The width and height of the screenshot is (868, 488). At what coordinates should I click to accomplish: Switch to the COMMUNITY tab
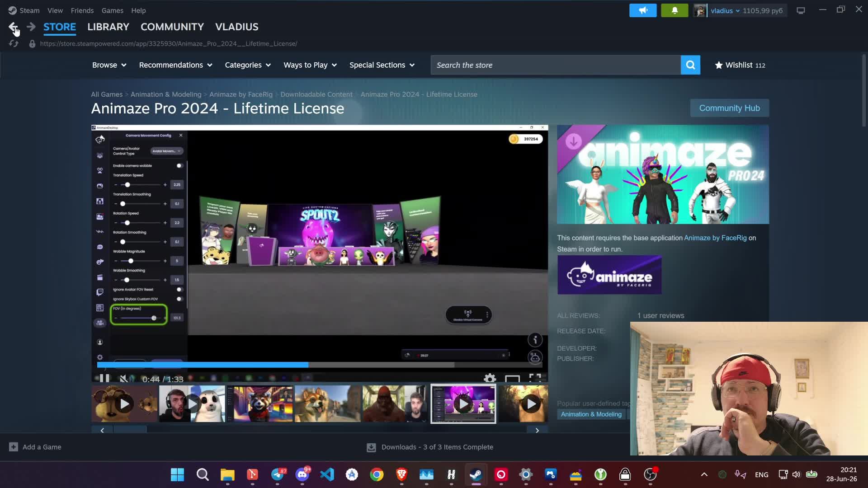[x=172, y=27]
